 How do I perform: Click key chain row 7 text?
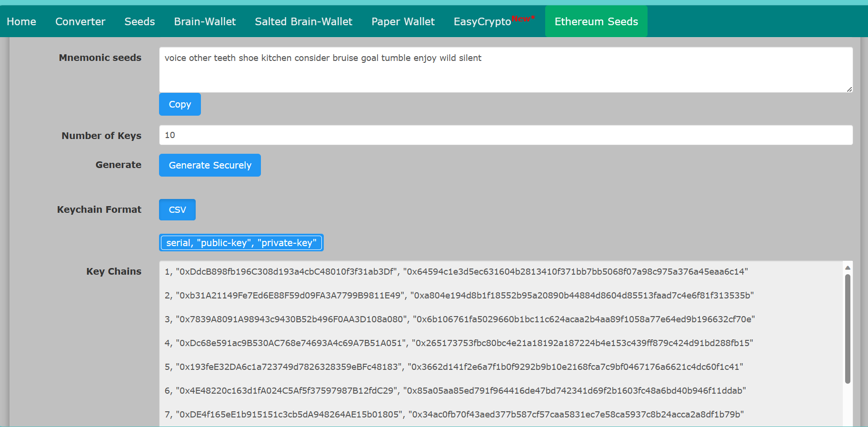point(454,414)
